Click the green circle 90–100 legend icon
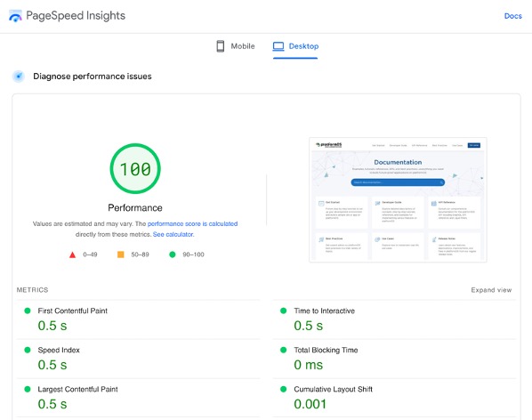The width and height of the screenshot is (532, 420). 173,254
